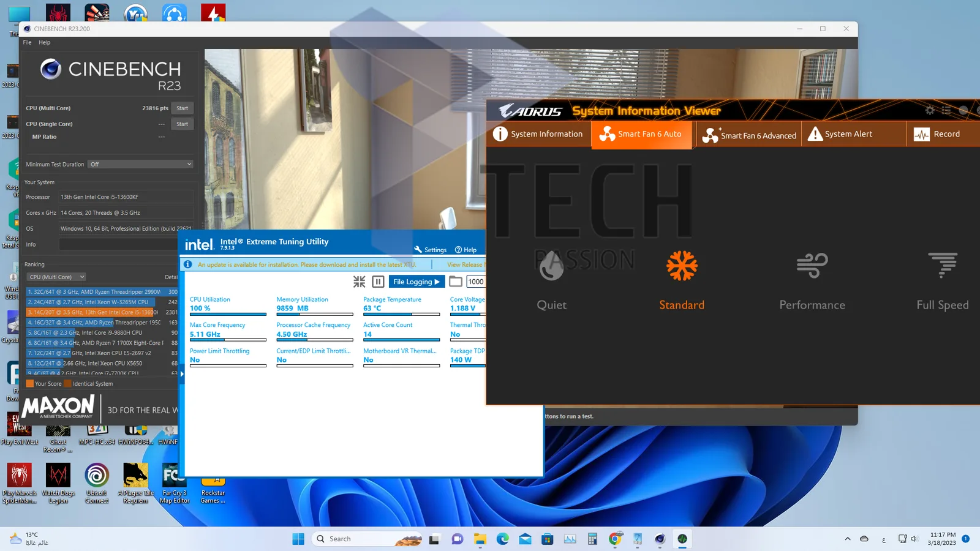Start File Logging in XTU

pos(417,282)
